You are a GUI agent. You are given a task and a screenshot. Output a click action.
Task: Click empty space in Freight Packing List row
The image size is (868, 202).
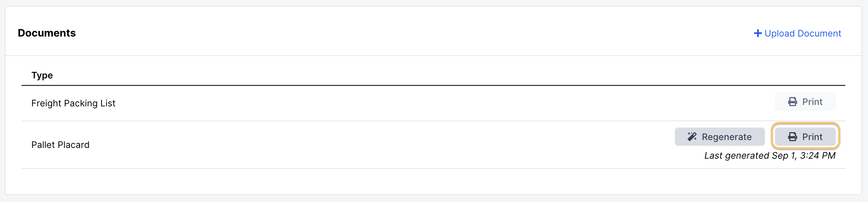(x=395, y=103)
